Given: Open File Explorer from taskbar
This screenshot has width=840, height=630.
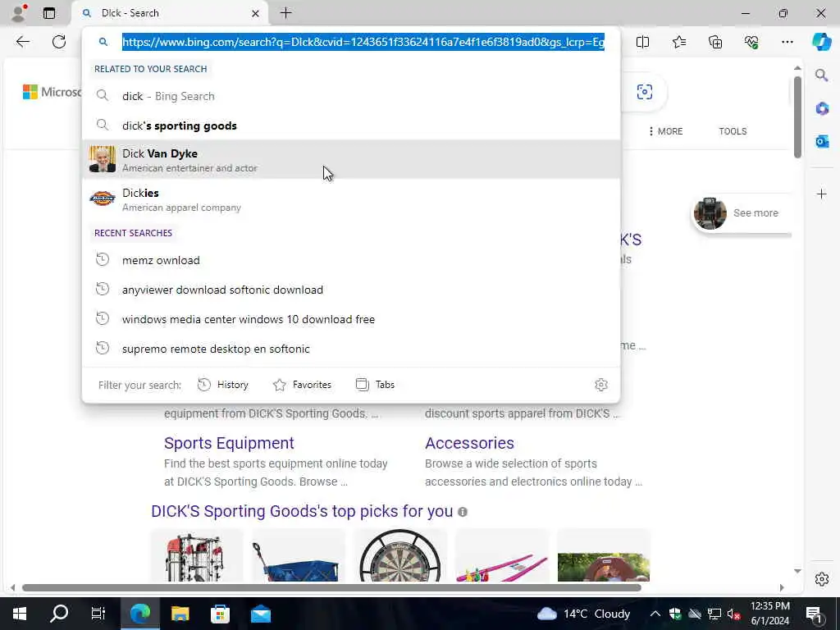Looking at the screenshot, I should [x=180, y=614].
